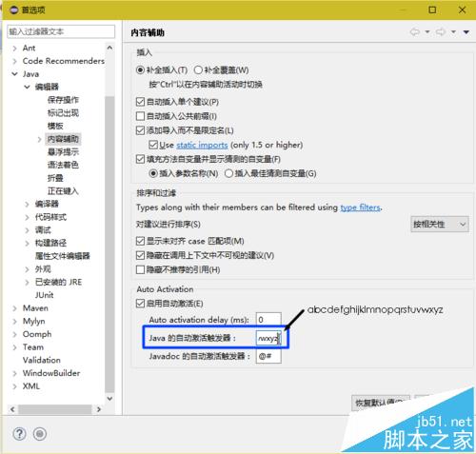The image size is (476, 454).
Task: Click the Javadoc auto activation triggers field
Action: (268, 356)
